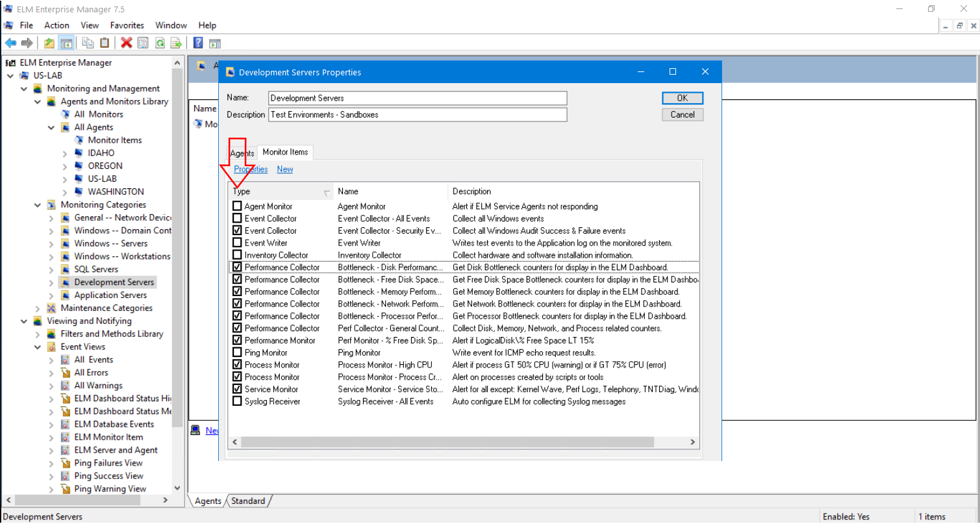Click the Export List toolbar icon

(175, 43)
